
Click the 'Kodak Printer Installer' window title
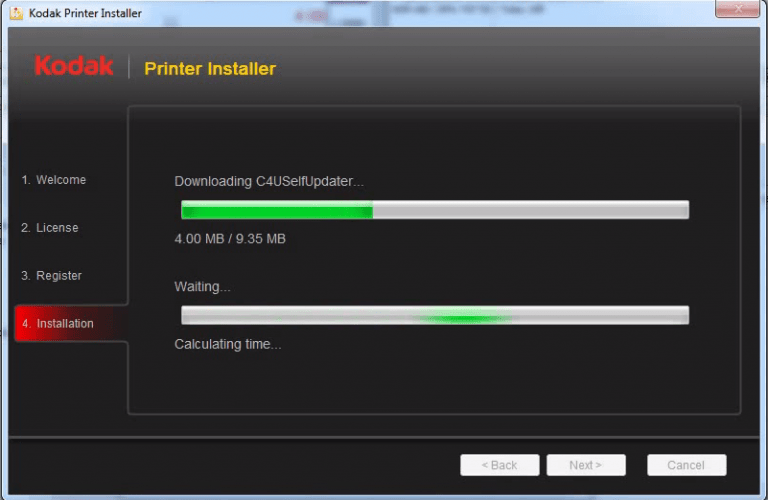tap(85, 13)
